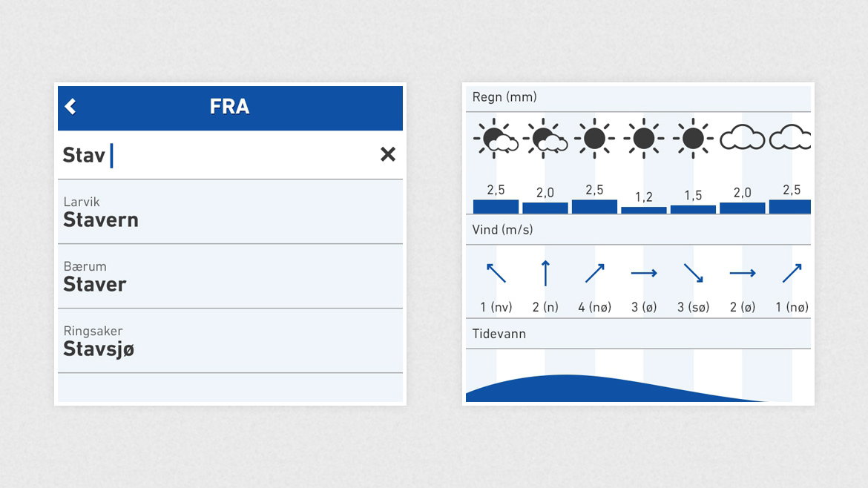Click the first partly cloudy sun icon

pyautogui.click(x=496, y=139)
